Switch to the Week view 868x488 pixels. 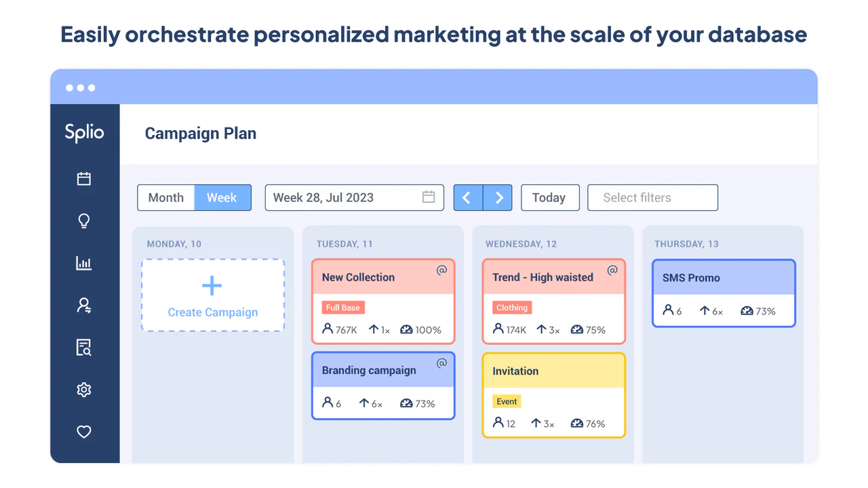(x=222, y=197)
